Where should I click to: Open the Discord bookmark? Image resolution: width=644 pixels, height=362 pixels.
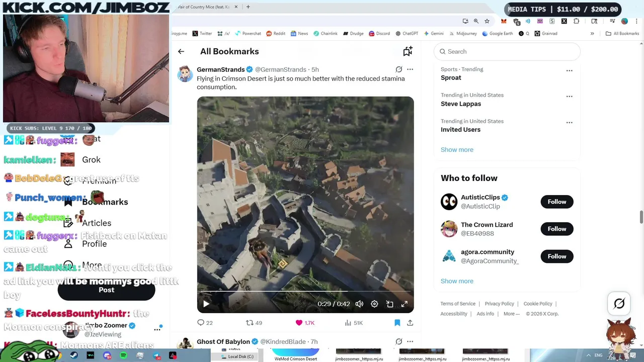379,34
